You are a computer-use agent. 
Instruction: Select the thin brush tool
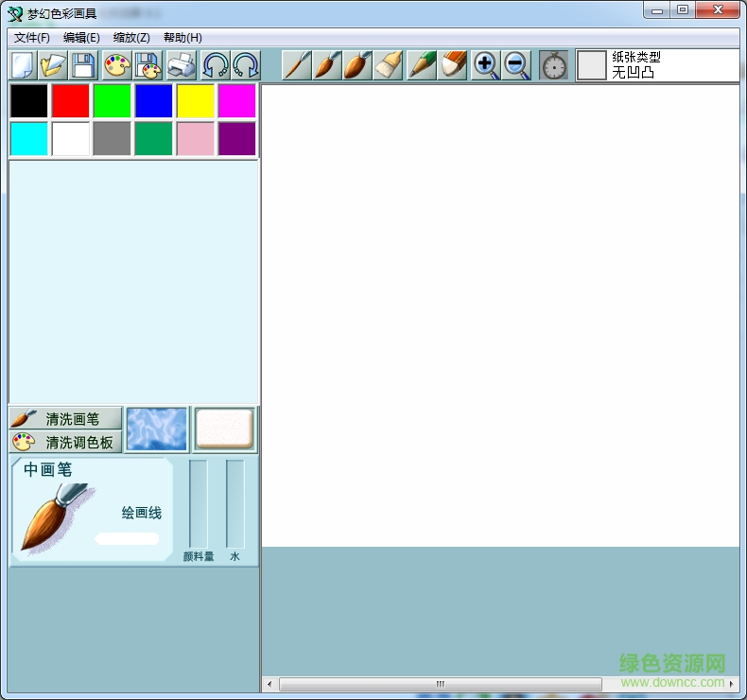(297, 65)
